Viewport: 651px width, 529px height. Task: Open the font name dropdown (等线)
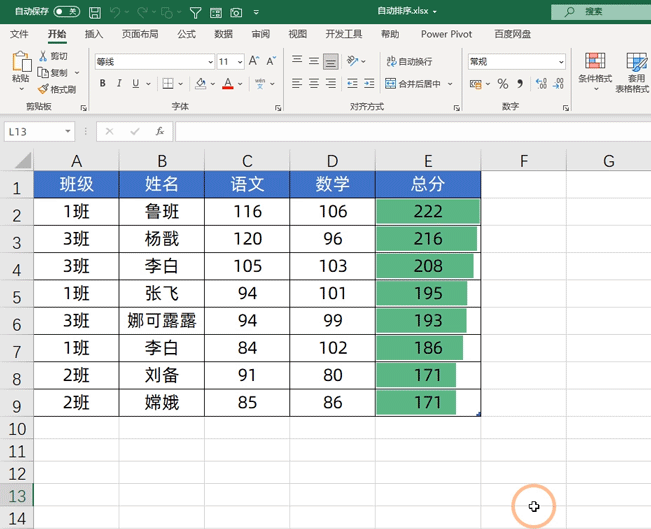[153, 62]
